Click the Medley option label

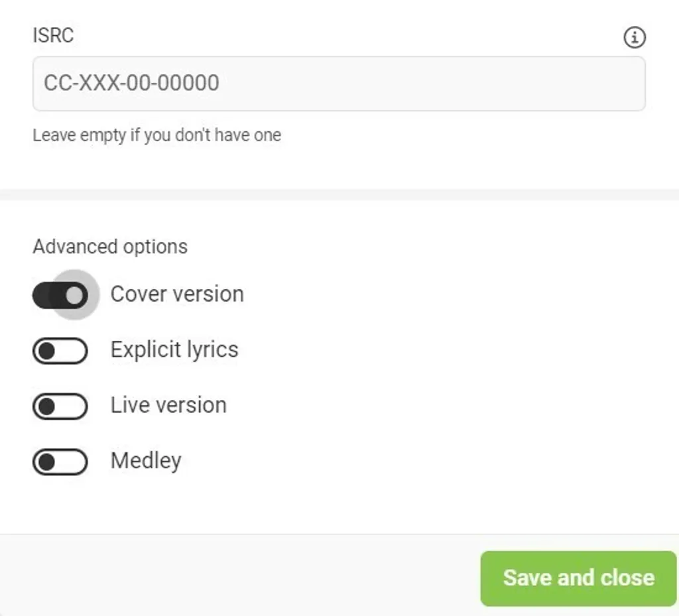(146, 461)
